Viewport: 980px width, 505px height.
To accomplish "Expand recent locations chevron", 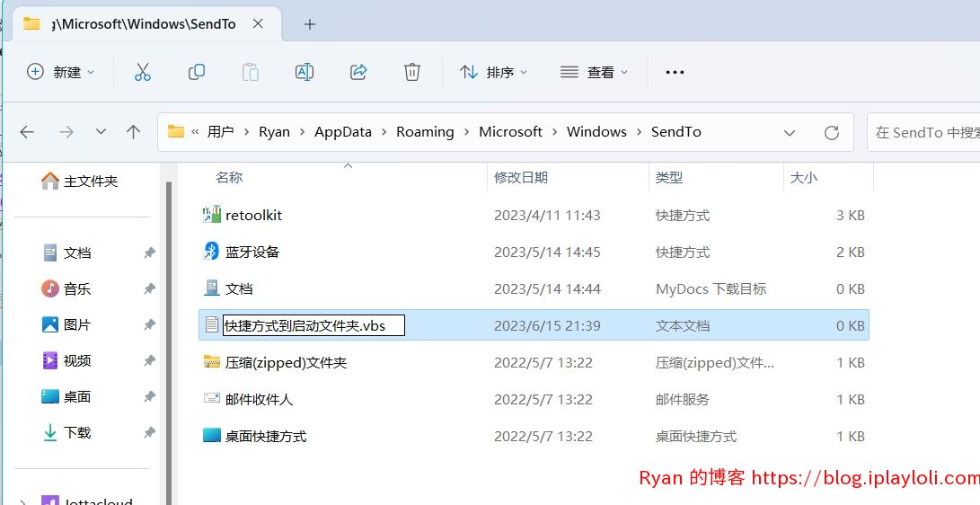I will point(101,132).
